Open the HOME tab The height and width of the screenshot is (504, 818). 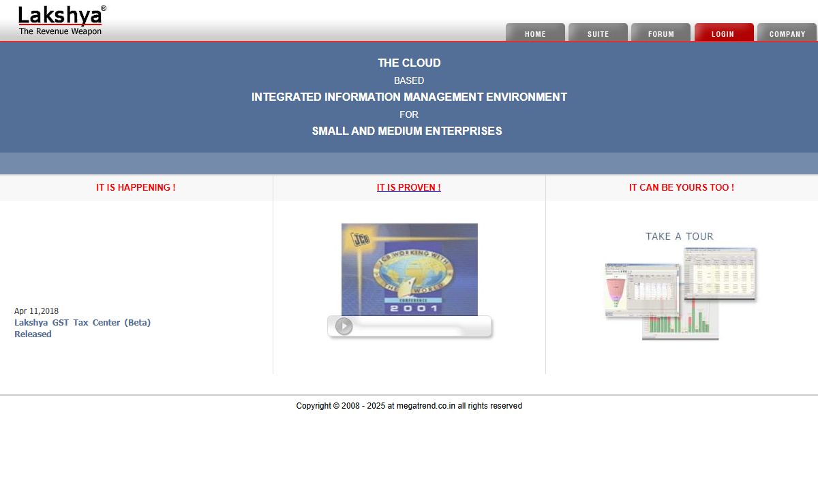[535, 33]
